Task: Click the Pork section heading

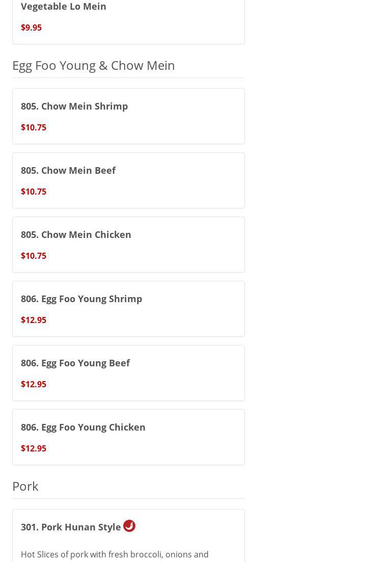Action: point(25,486)
